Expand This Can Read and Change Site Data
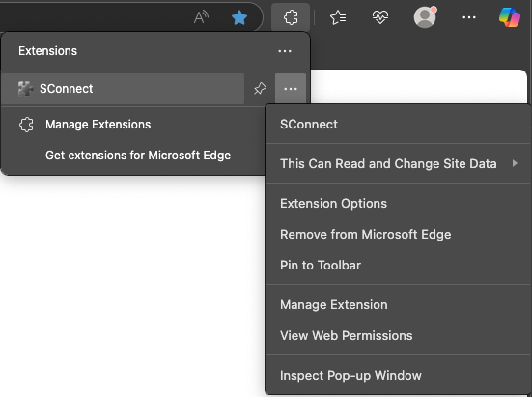532x397 pixels. pyautogui.click(x=398, y=163)
